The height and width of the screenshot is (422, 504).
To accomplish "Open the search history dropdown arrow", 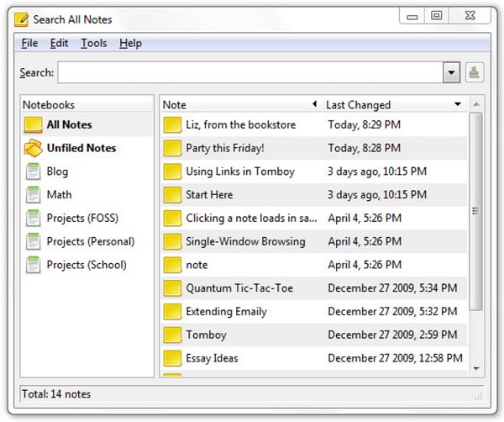I will pyautogui.click(x=451, y=72).
